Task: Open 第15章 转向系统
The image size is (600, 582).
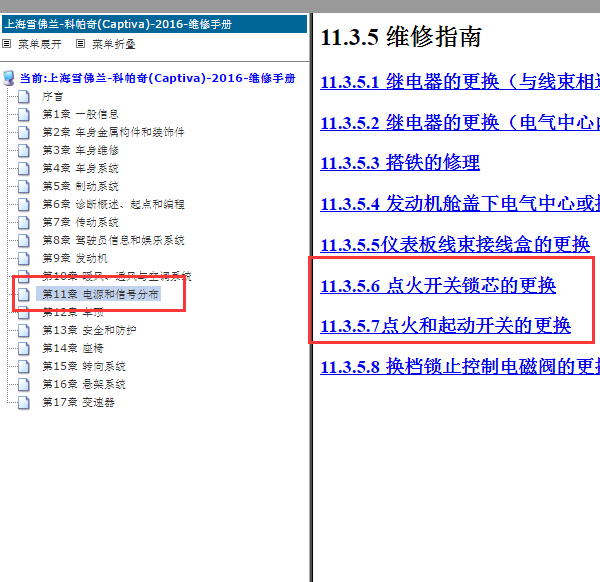Action: click(84, 366)
